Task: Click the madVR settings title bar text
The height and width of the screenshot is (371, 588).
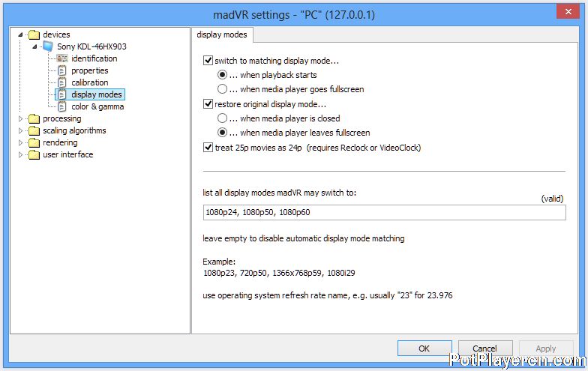Action: pos(294,15)
